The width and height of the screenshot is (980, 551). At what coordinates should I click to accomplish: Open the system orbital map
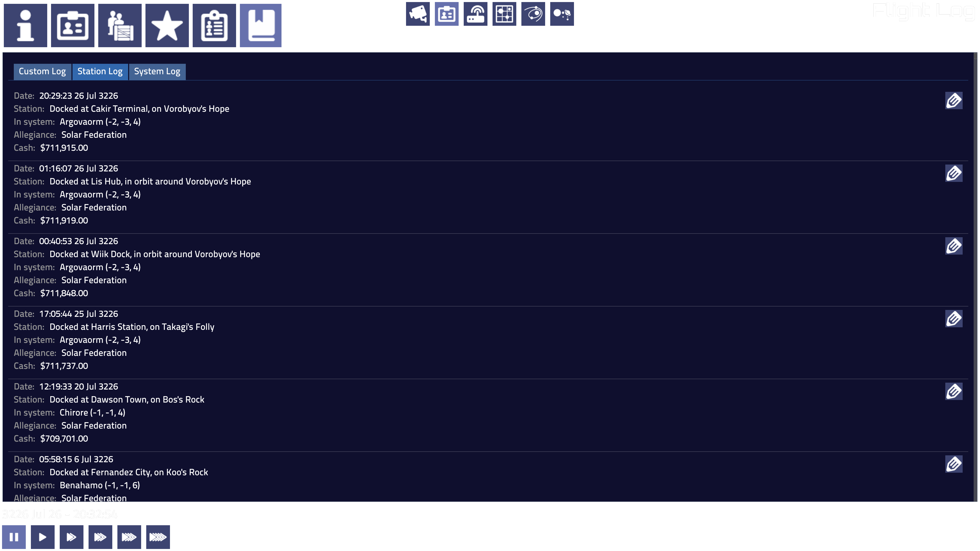pos(533,14)
